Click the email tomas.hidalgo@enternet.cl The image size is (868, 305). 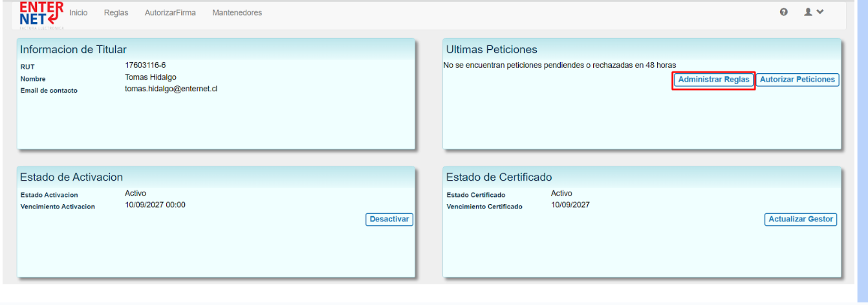coord(171,89)
